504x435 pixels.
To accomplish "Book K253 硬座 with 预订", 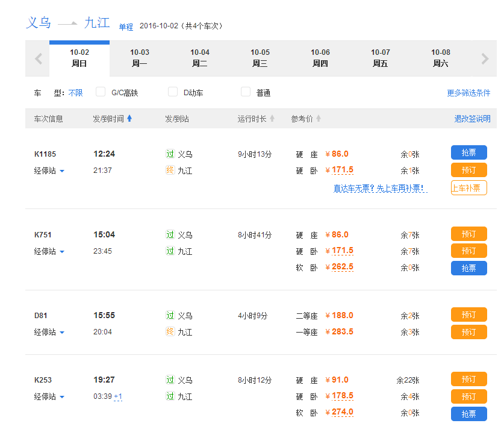I will (468, 379).
